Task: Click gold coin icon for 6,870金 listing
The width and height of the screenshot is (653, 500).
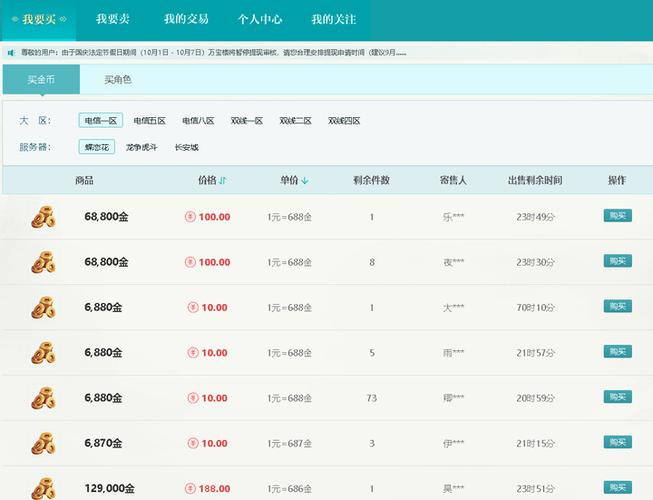Action: coord(43,444)
